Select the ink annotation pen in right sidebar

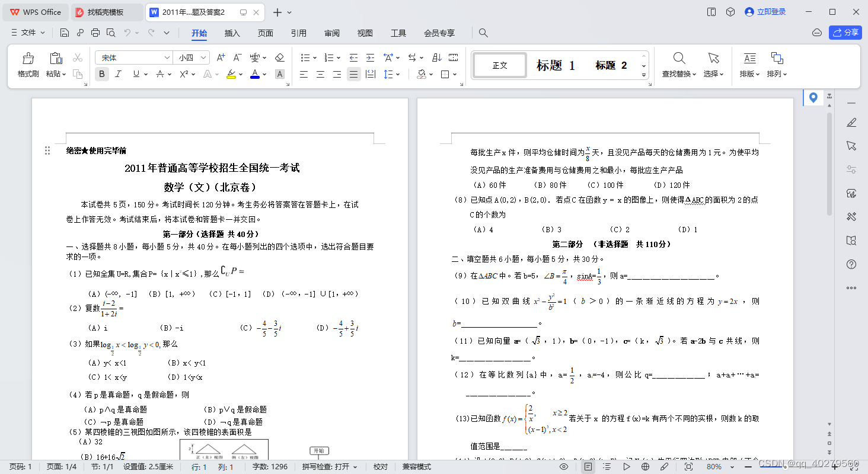pyautogui.click(x=851, y=122)
